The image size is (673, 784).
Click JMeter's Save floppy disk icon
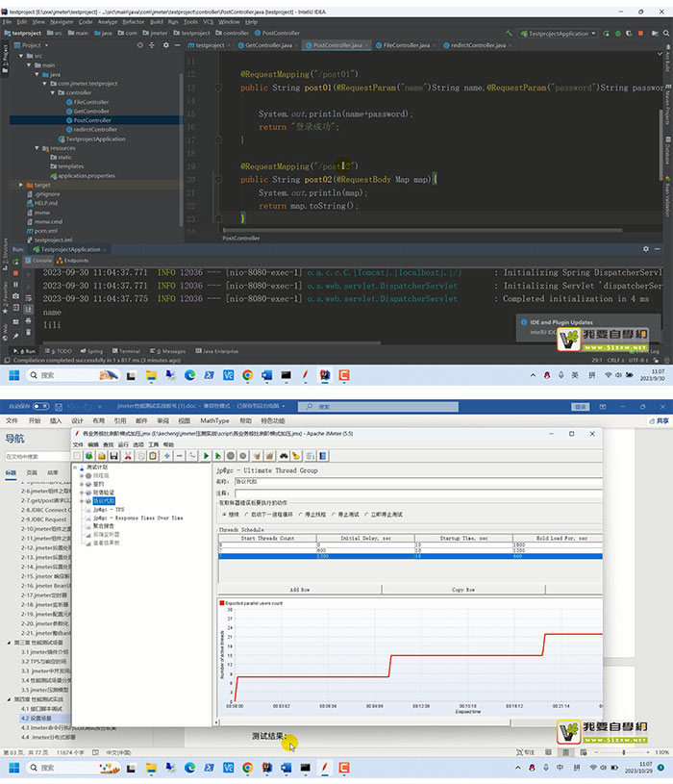click(x=113, y=456)
